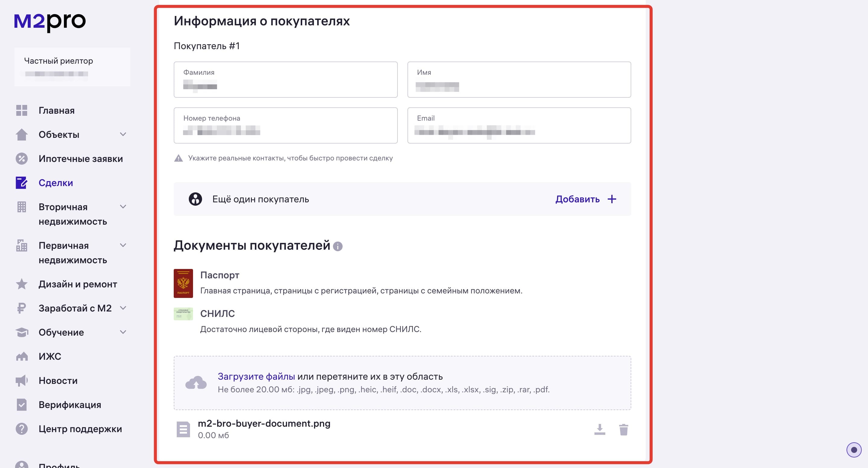Open the Главная menu item
868x468 pixels.
[x=57, y=110]
